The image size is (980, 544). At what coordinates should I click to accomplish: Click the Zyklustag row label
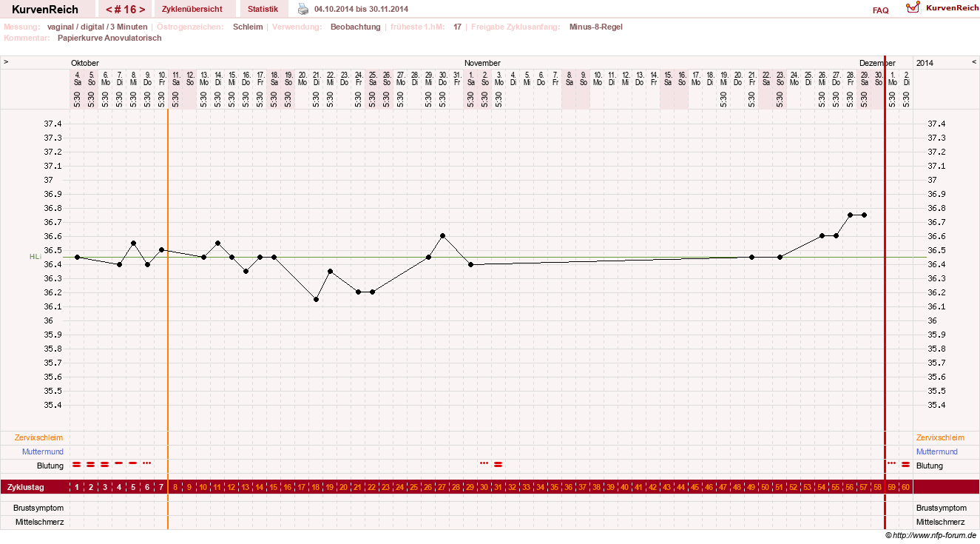(26, 486)
